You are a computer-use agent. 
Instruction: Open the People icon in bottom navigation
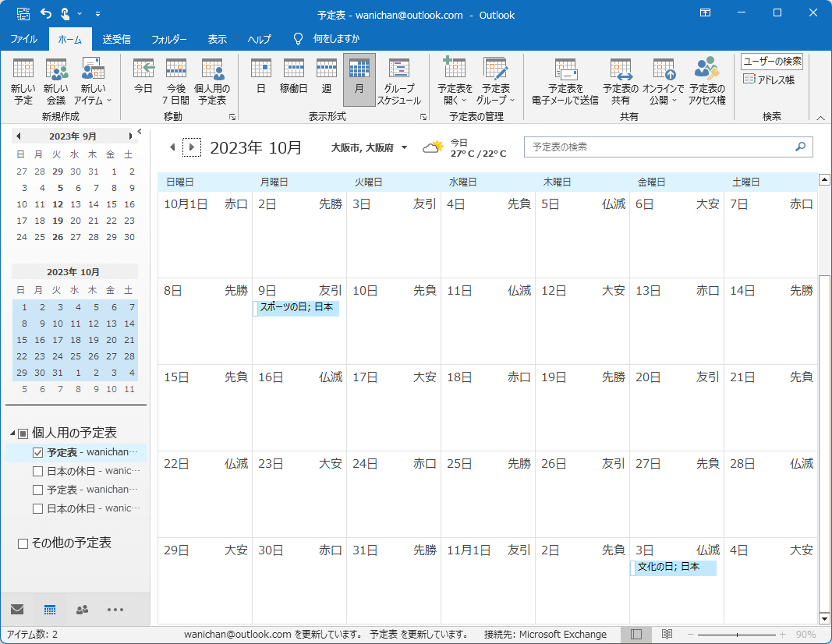tap(82, 610)
